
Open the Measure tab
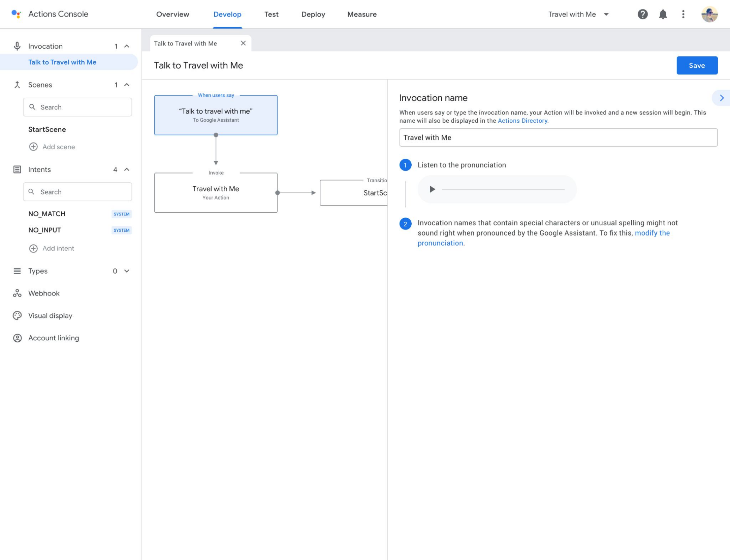pyautogui.click(x=362, y=14)
